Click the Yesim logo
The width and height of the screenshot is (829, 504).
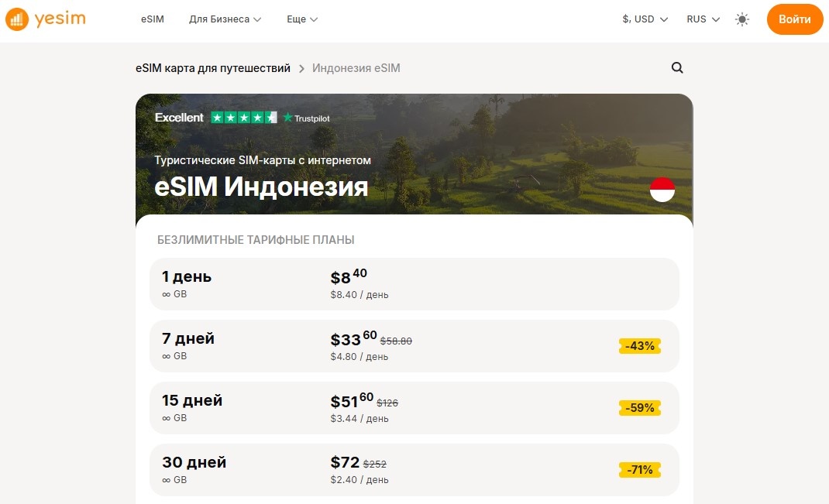pyautogui.click(x=44, y=19)
